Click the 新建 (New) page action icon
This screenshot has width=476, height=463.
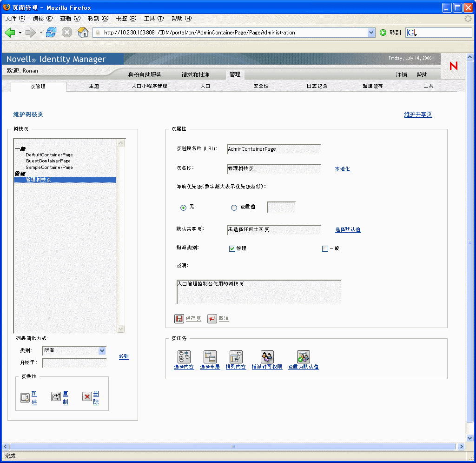[26, 397]
